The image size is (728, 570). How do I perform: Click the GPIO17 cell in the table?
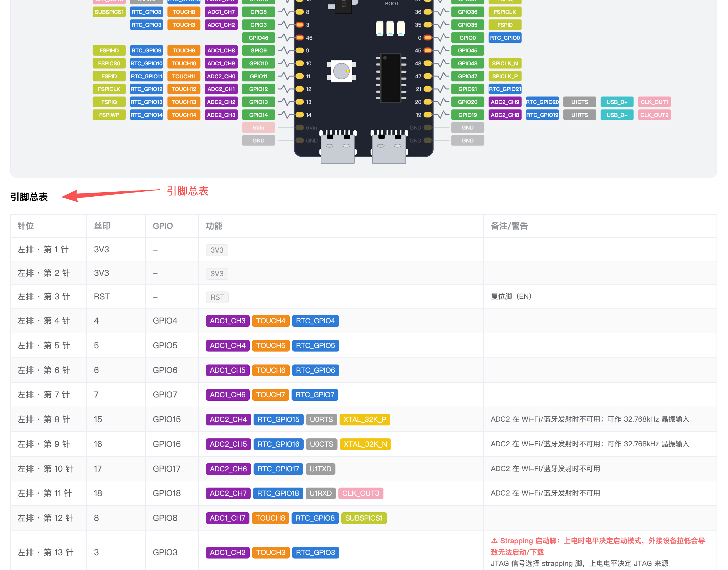coord(172,468)
